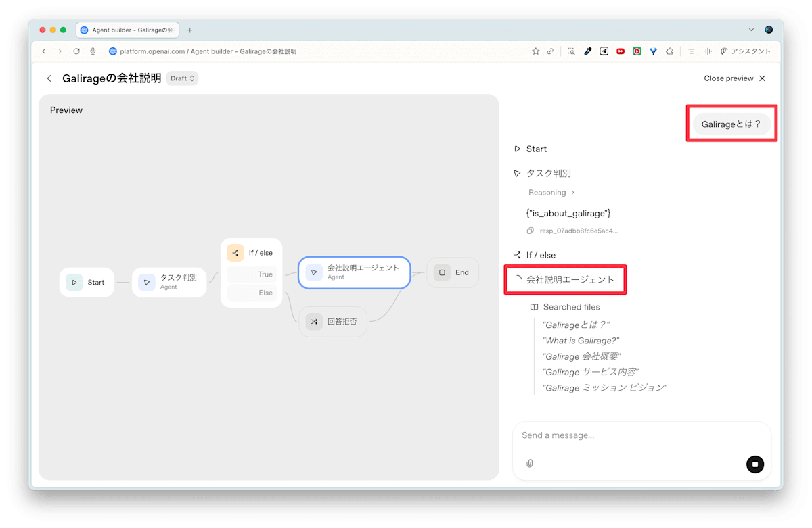Click the query "Galirage 会社概要"
812x528 pixels.
click(x=582, y=356)
